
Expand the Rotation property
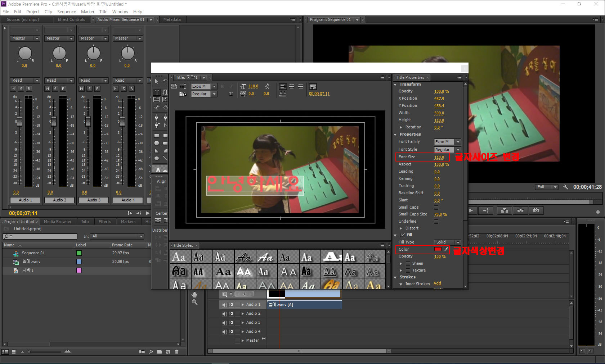[x=401, y=127]
